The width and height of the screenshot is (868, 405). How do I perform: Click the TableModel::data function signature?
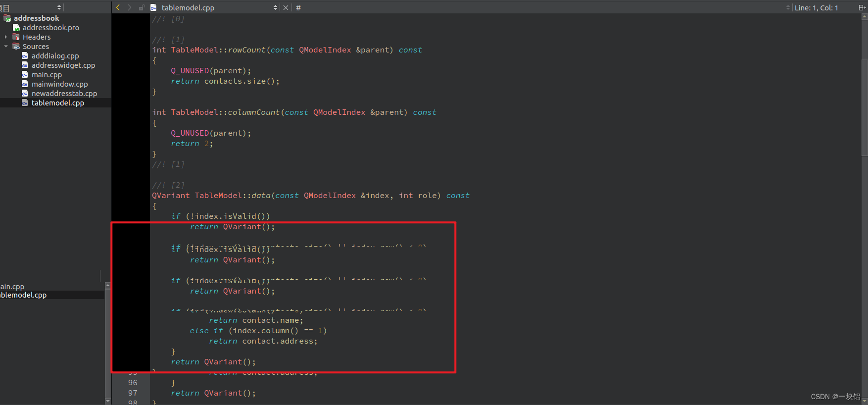pos(310,196)
